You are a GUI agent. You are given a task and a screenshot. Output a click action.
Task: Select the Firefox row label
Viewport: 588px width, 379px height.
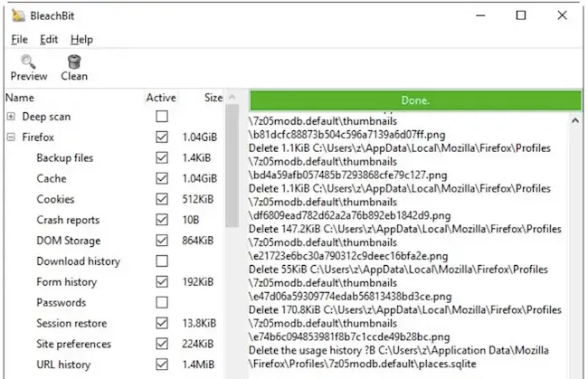point(38,137)
